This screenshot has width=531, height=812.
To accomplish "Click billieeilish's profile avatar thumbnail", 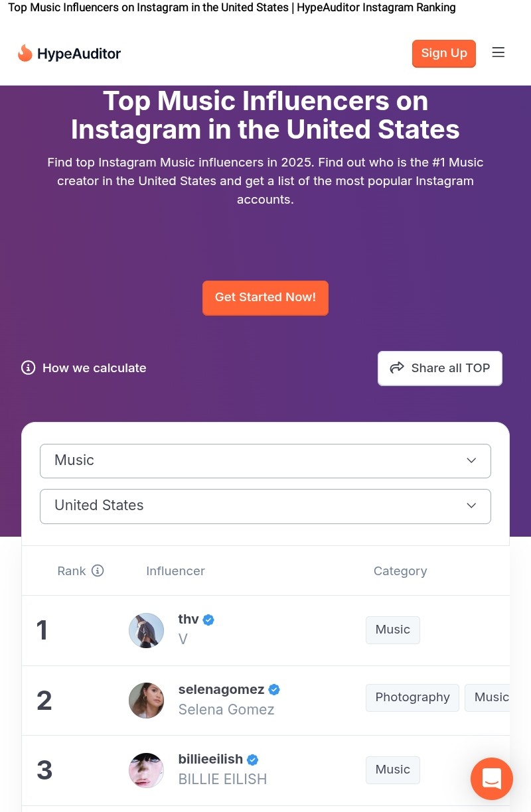I will click(x=146, y=770).
